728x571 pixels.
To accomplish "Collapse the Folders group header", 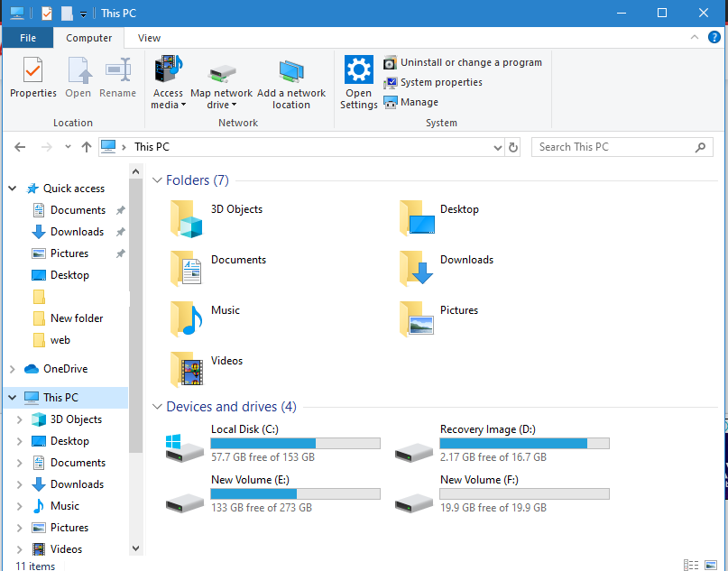I will pos(157,180).
